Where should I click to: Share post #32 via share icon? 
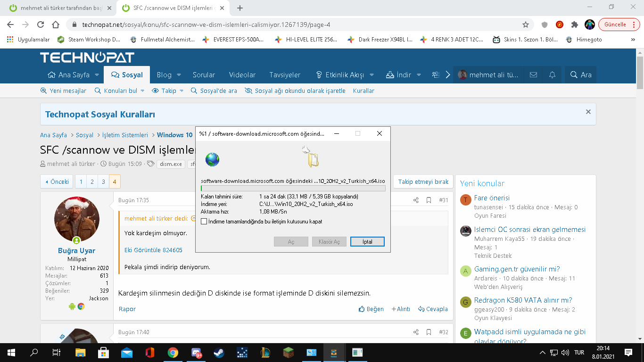416,332
